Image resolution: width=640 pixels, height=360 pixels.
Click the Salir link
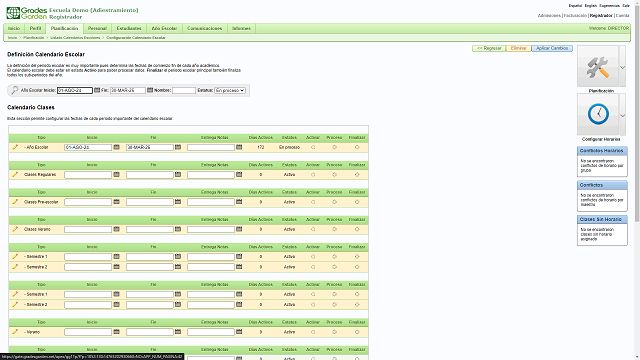[x=626, y=6]
